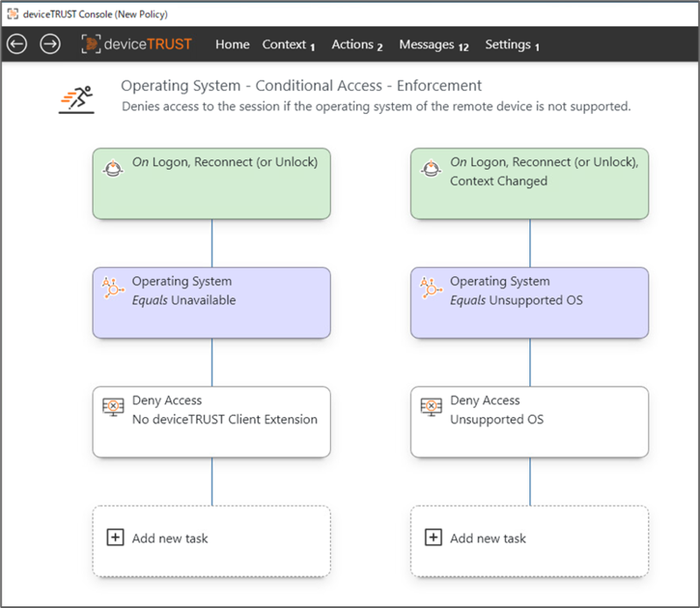
Task: Click Deny Access icon for No deviceTRUST Client Extension
Action: point(114,407)
